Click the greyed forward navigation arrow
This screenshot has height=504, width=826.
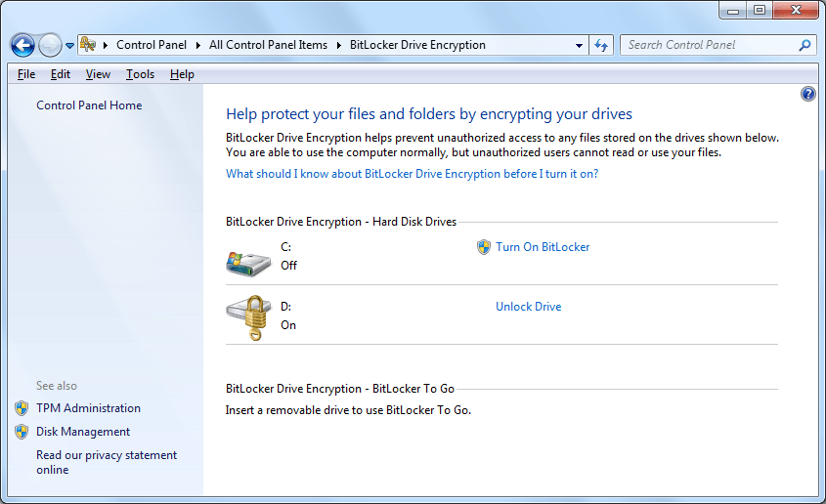(50, 45)
